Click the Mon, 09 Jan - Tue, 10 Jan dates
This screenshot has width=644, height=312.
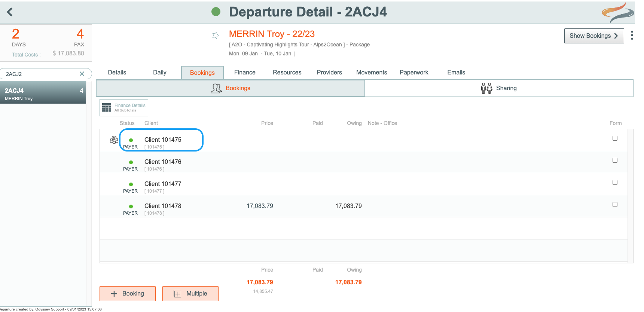pos(260,53)
